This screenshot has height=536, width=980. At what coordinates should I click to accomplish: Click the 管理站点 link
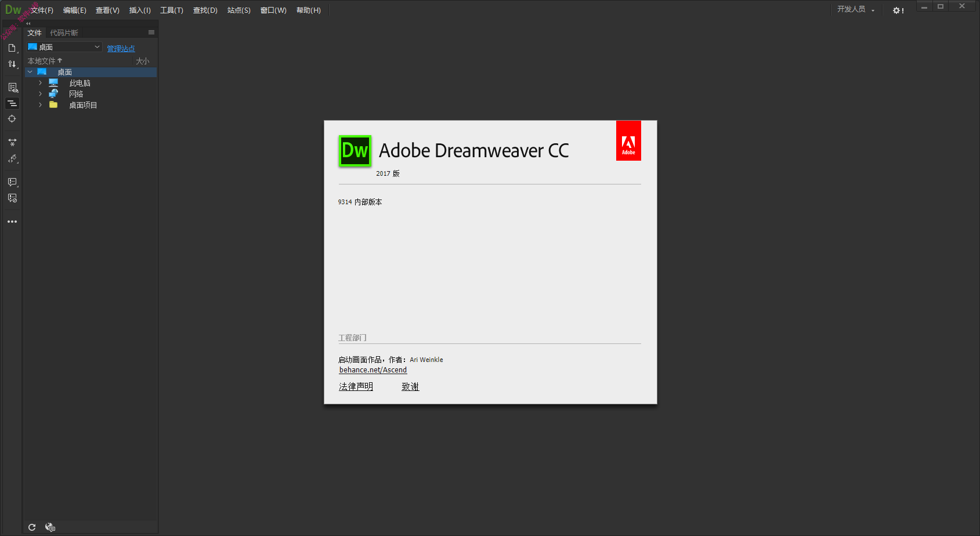tap(121, 49)
